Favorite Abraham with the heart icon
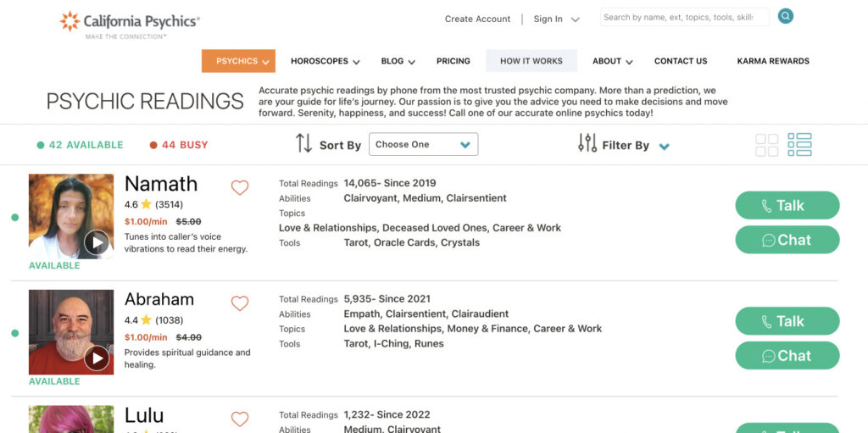The image size is (868, 433). pos(240,303)
